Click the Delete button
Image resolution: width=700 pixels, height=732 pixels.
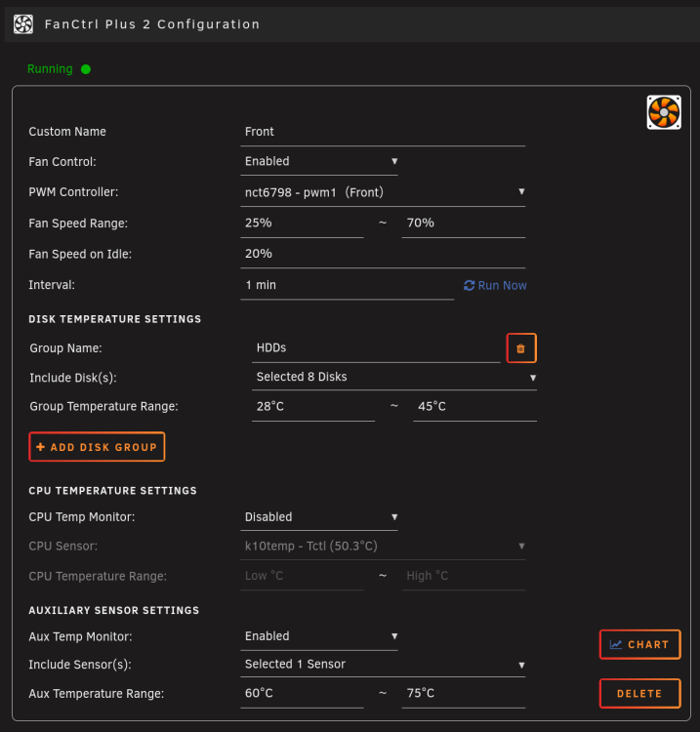tap(639, 693)
